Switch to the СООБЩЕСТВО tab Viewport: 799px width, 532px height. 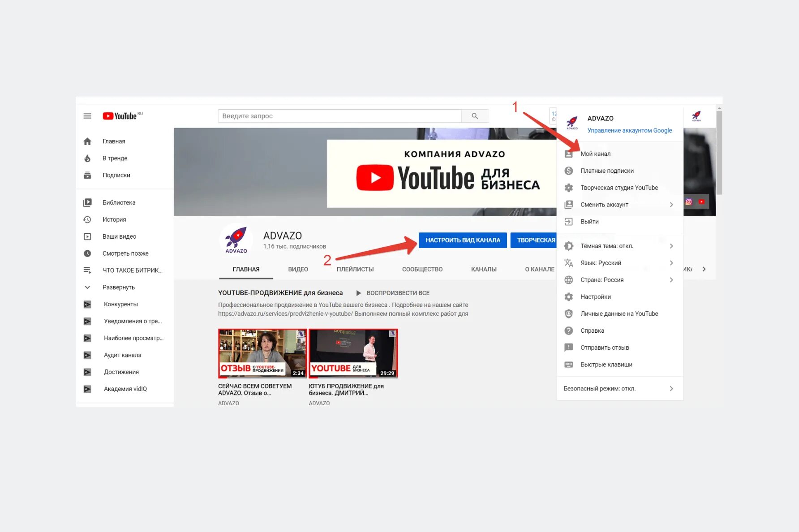(x=422, y=270)
